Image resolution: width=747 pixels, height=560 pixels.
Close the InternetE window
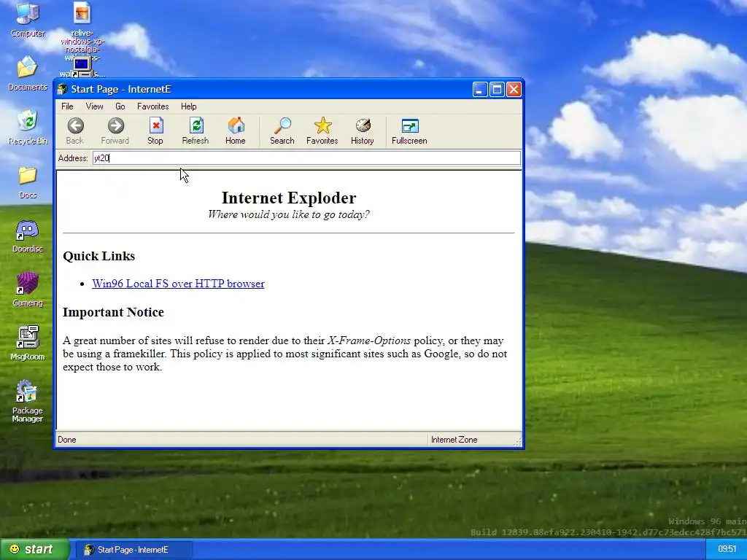pyautogui.click(x=514, y=90)
